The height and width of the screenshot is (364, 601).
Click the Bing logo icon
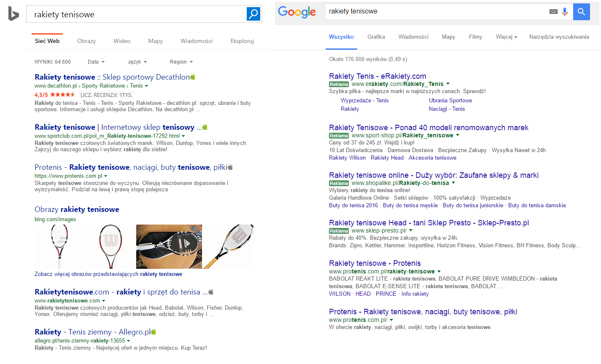point(13,14)
